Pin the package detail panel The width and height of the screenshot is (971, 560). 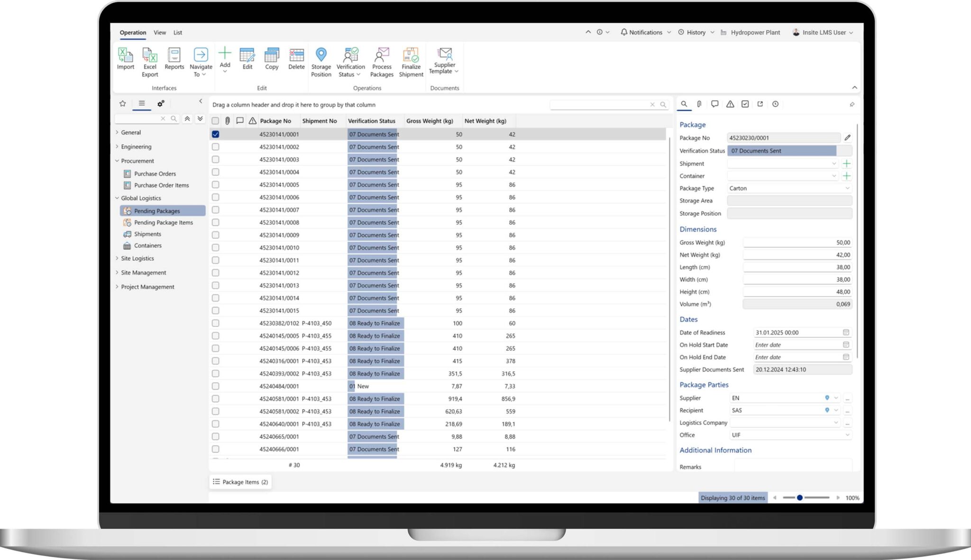pos(852,104)
